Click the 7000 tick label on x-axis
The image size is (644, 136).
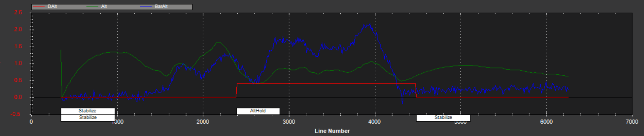click(632, 122)
